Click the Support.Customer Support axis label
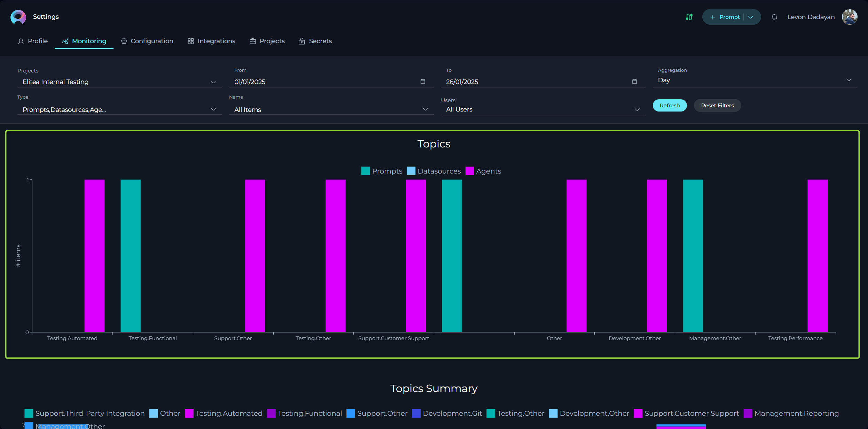The width and height of the screenshot is (868, 429). pos(393,338)
